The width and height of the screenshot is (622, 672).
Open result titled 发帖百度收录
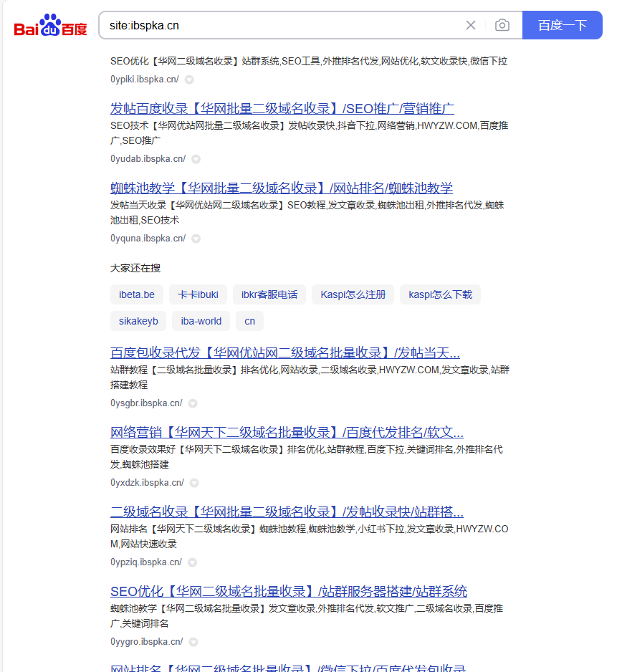[282, 109]
